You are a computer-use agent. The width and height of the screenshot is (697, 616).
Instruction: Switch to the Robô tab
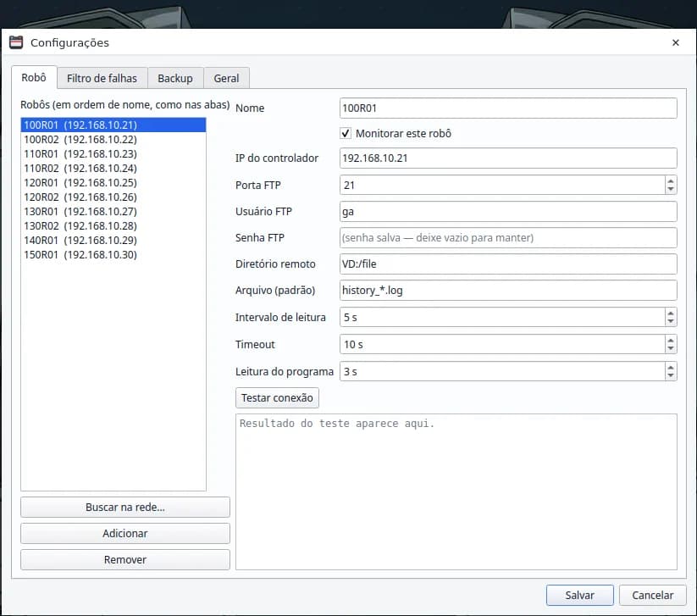pyautogui.click(x=34, y=78)
